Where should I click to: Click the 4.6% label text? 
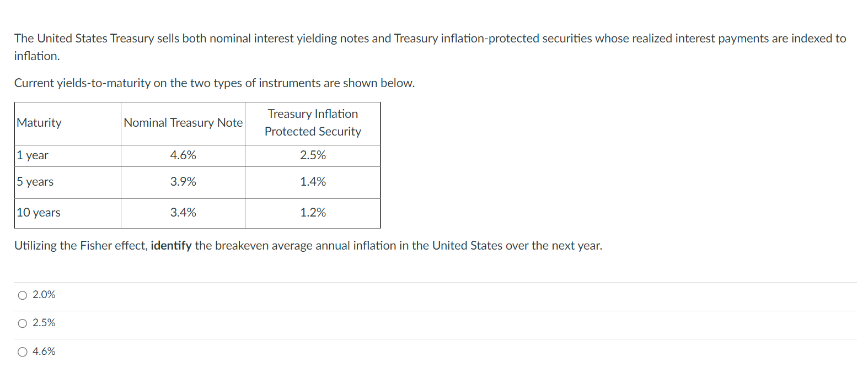tap(43, 351)
